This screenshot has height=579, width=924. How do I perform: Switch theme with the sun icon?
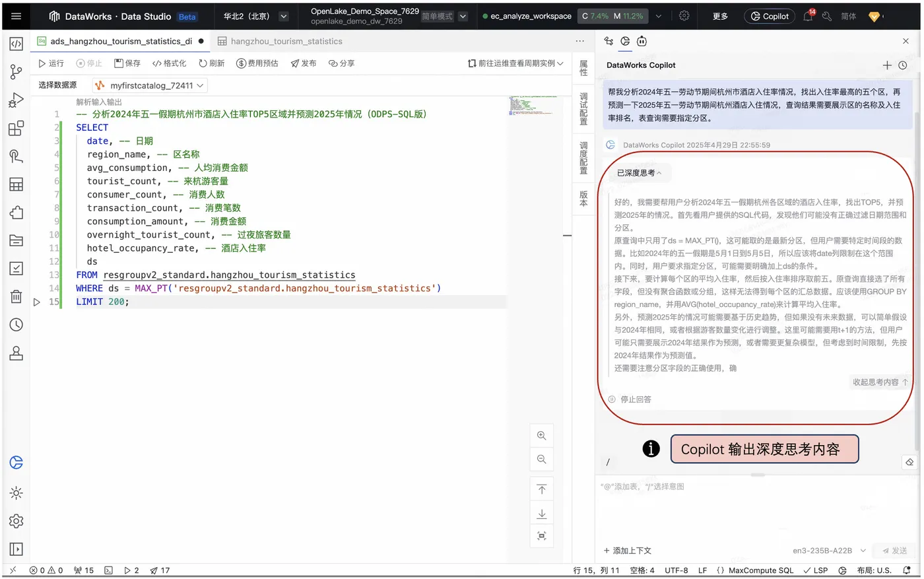point(16,493)
